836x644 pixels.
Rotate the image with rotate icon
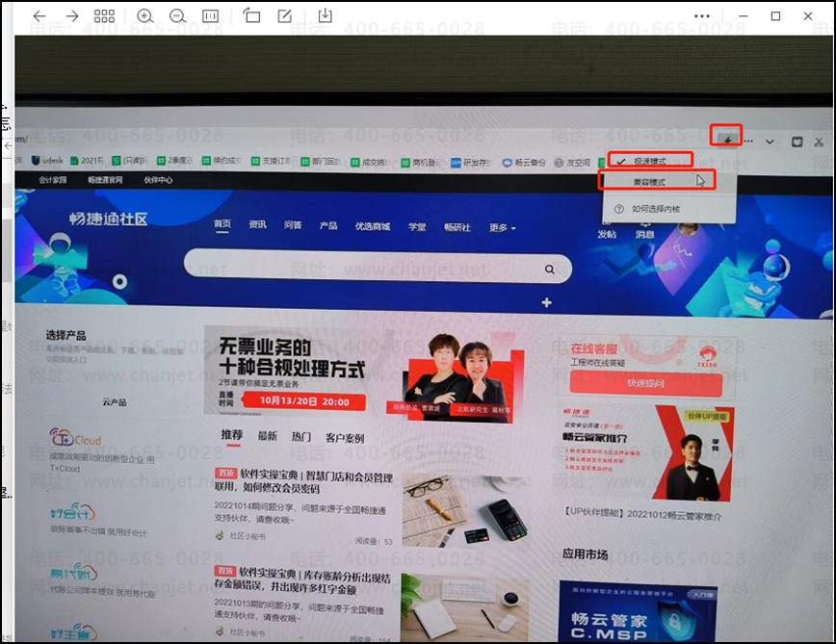pos(251,15)
